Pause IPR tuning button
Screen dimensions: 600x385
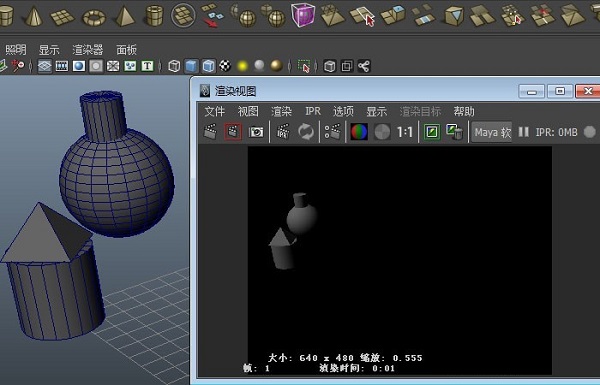pyautogui.click(x=523, y=132)
